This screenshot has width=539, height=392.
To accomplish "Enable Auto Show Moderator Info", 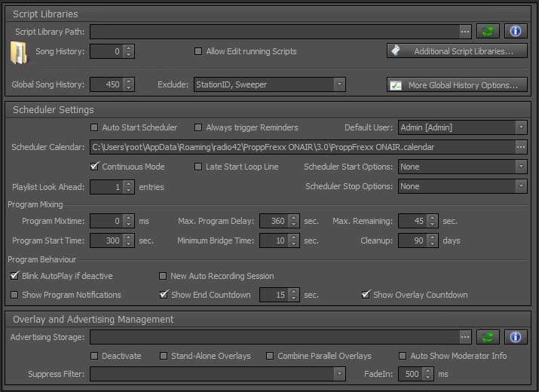I will click(x=403, y=356).
